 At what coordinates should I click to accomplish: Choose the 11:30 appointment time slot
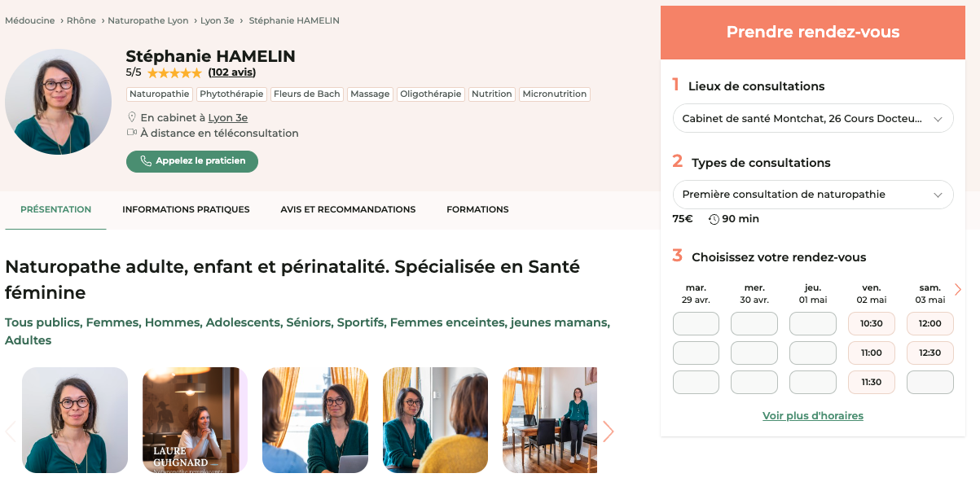871,382
